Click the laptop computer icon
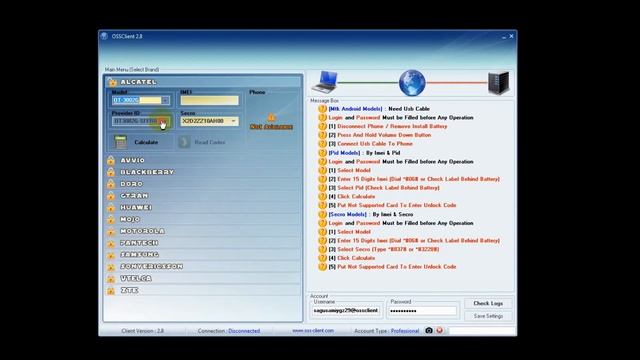 tap(325, 82)
